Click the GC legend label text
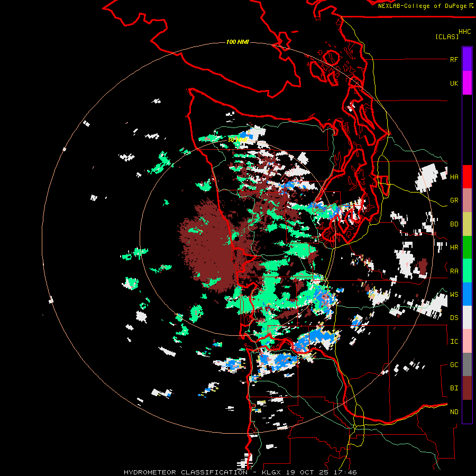Screen dimensions: 476x476 [x=454, y=364]
